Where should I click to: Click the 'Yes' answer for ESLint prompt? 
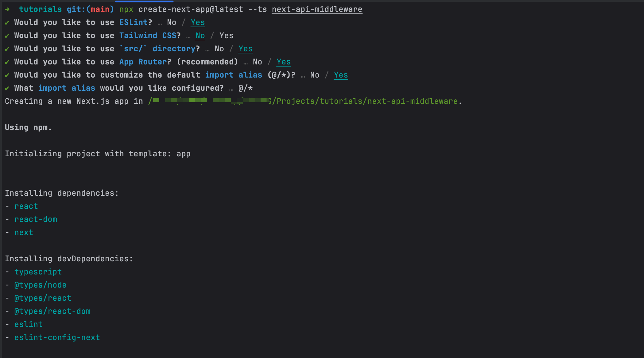pos(198,22)
